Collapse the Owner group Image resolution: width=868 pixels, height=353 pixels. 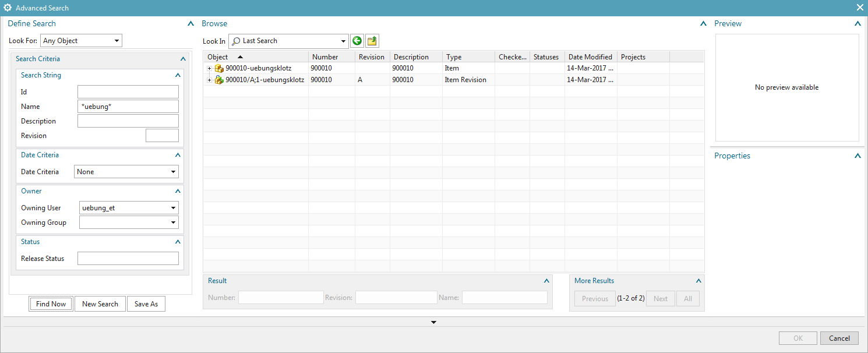point(178,191)
